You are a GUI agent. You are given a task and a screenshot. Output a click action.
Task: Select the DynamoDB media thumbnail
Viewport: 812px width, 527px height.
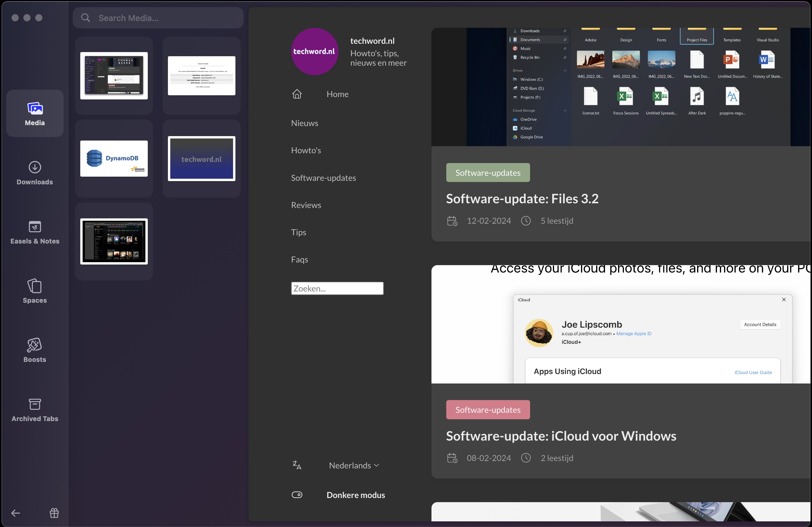pos(114,159)
